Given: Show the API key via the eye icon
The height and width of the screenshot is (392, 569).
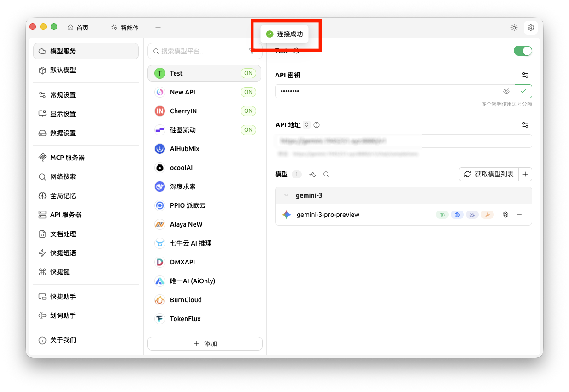Looking at the screenshot, I should tap(506, 91).
